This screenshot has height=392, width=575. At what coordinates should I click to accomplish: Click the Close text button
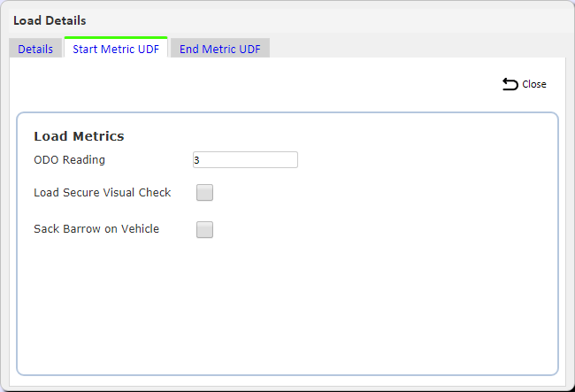pyautogui.click(x=534, y=84)
